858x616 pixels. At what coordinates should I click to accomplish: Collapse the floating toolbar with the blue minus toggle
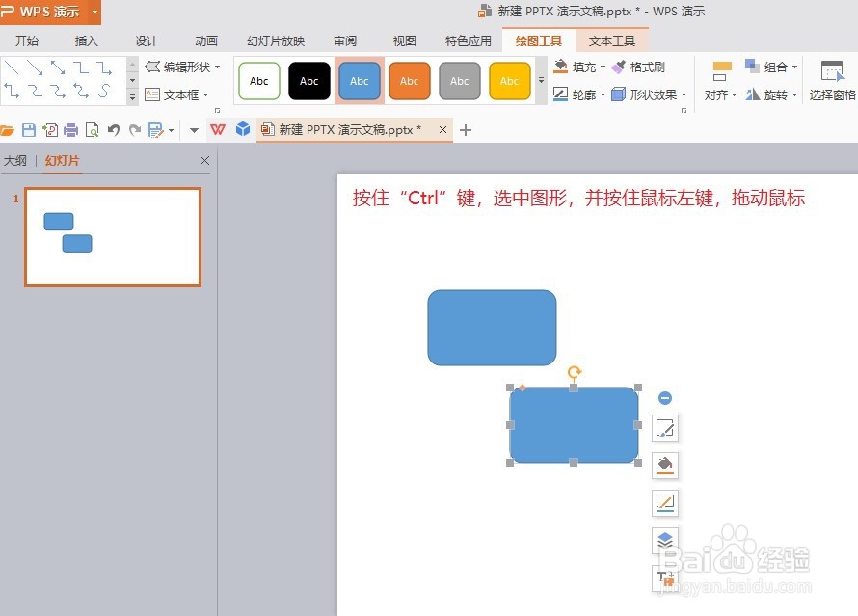pyautogui.click(x=665, y=396)
